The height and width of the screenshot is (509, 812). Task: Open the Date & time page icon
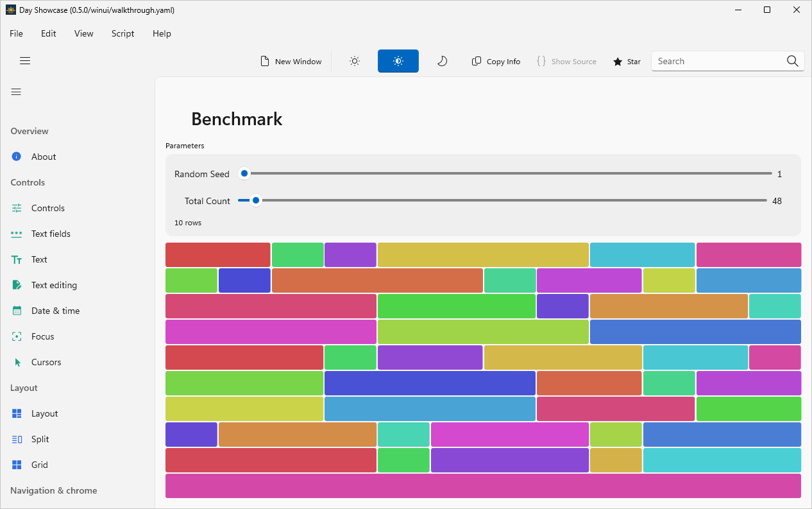point(17,311)
